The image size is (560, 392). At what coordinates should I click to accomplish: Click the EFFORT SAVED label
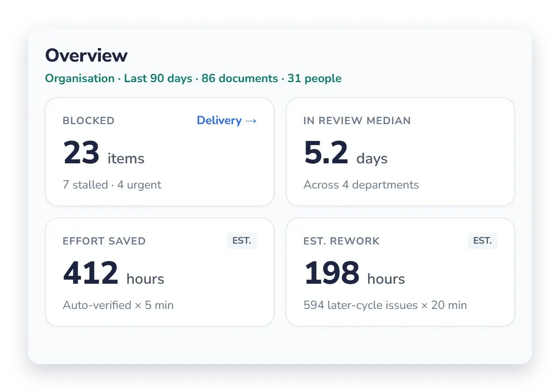[104, 241]
